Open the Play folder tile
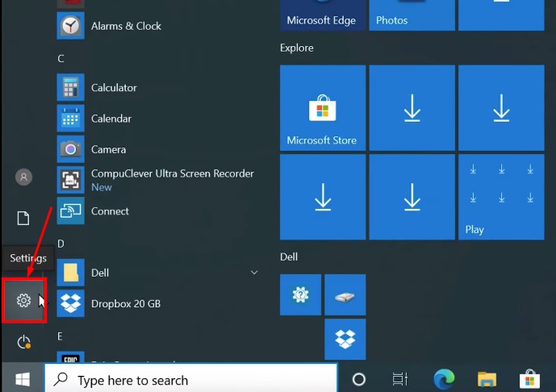This screenshot has width=556, height=392. [501, 197]
